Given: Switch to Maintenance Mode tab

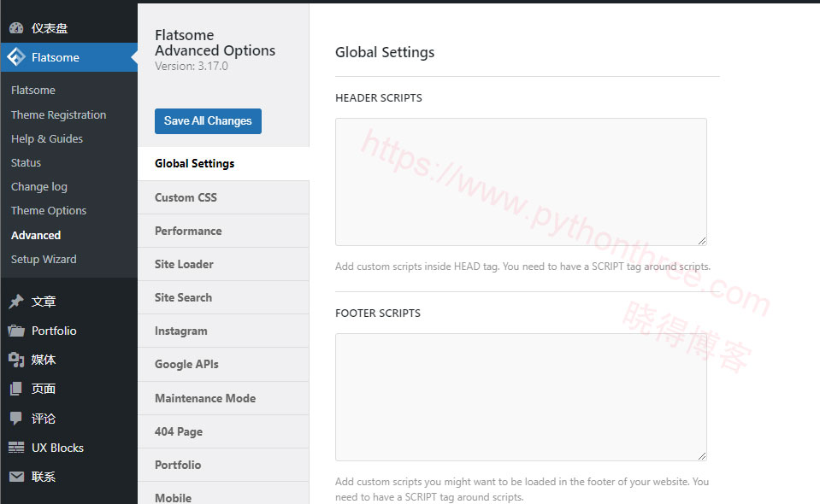Looking at the screenshot, I should (x=223, y=398).
